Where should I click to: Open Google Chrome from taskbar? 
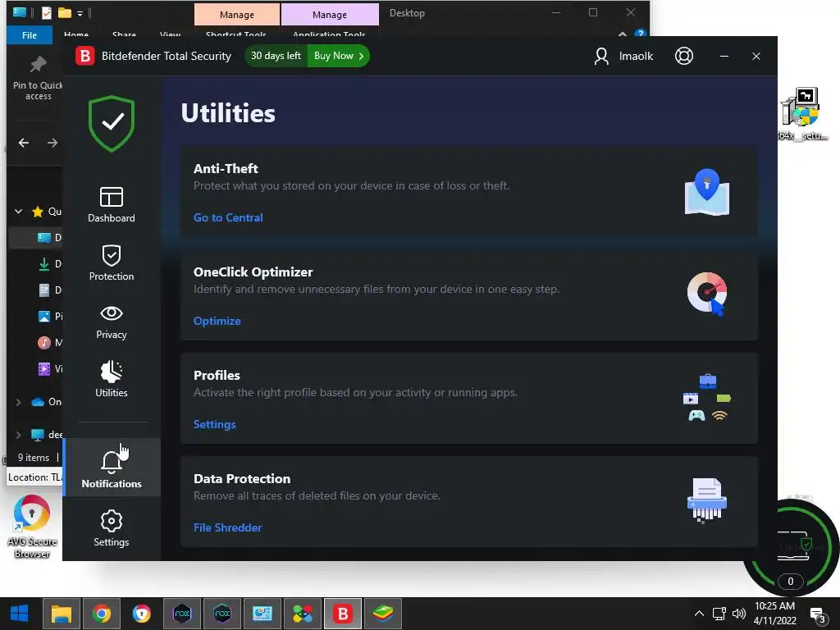(101, 614)
